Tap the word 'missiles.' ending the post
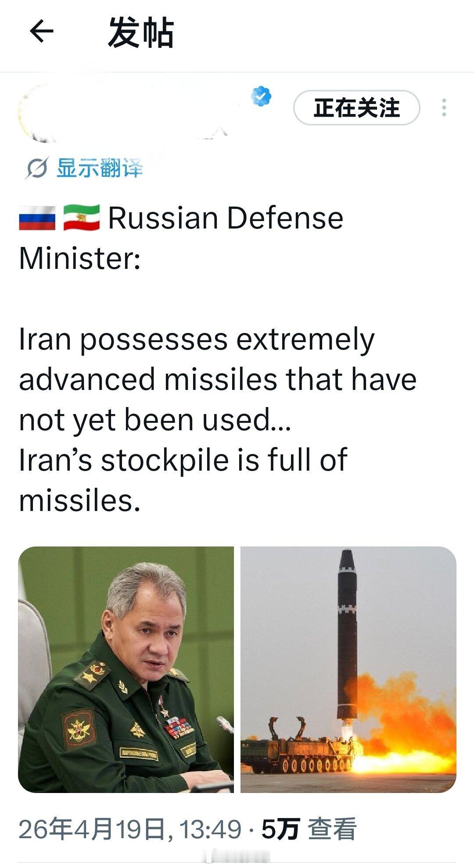The width and height of the screenshot is (474, 868). point(79,500)
